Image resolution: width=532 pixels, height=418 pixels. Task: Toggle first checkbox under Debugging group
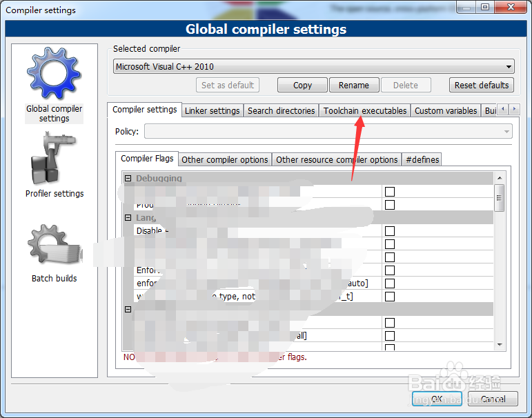click(390, 192)
